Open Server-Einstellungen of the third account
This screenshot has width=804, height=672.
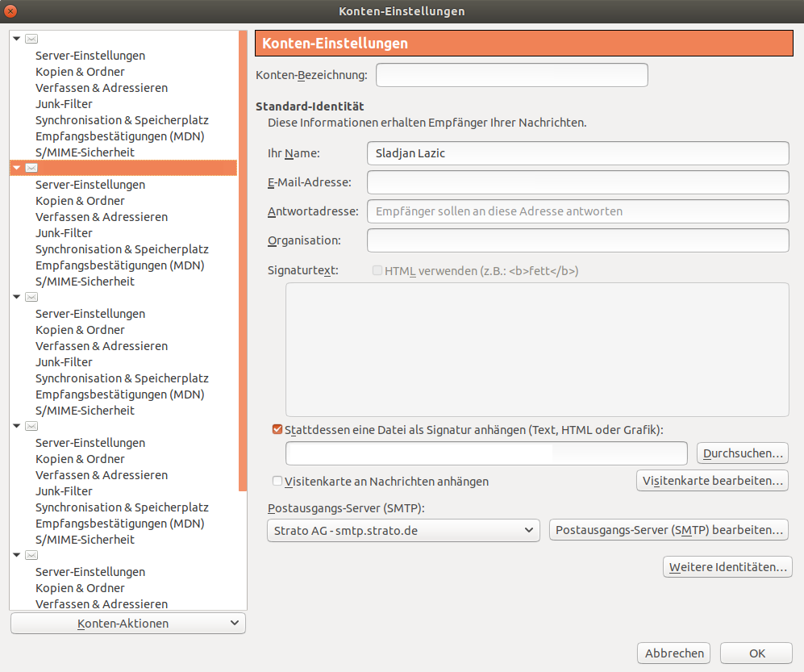tap(90, 314)
